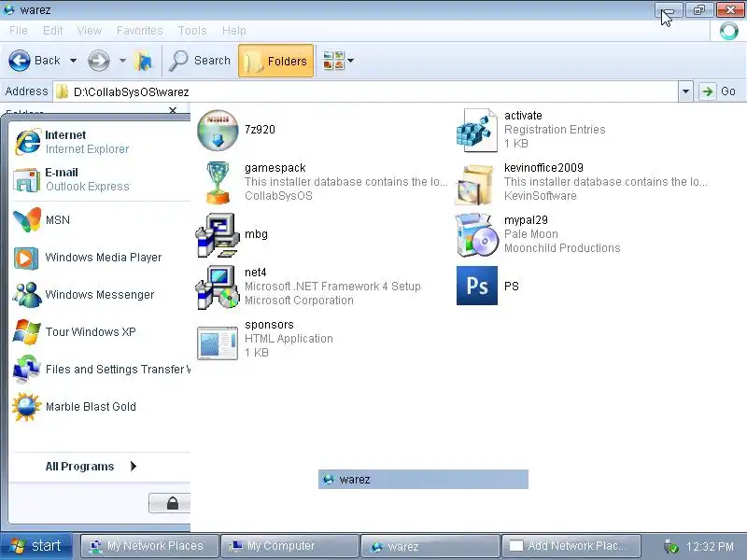Viewport: 747px width, 560px height.
Task: Open the View menu
Action: coord(90,31)
